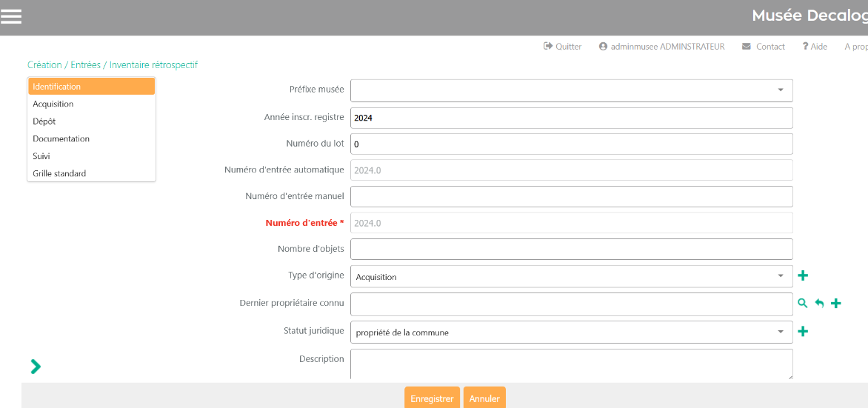Screen dimensions: 868x408
Task: Click the undo arrow beside Dernier propriétaire connu
Action: (x=819, y=303)
